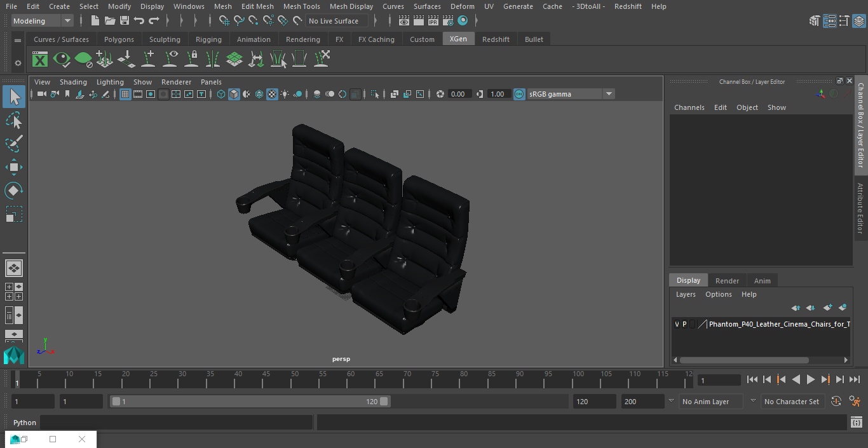The height and width of the screenshot is (448, 868).
Task: Toggle layer visibility V box
Action: point(677,324)
